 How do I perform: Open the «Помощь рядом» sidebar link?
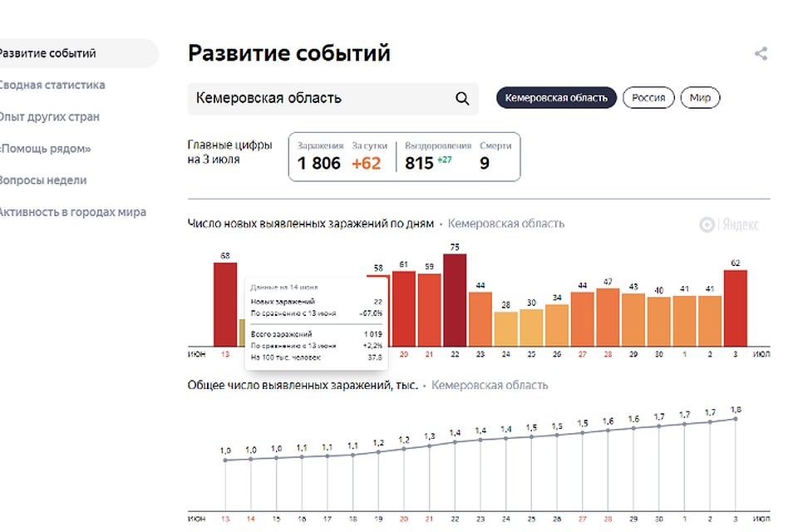45,149
